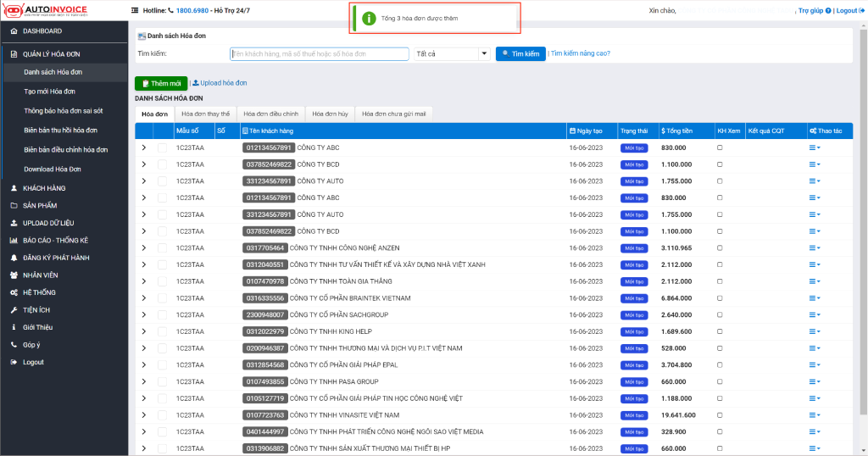Viewport: 868px width, 456px height.
Task: Switch to the Hóa đơn chưa gửi mail tab
Action: pyautogui.click(x=393, y=114)
